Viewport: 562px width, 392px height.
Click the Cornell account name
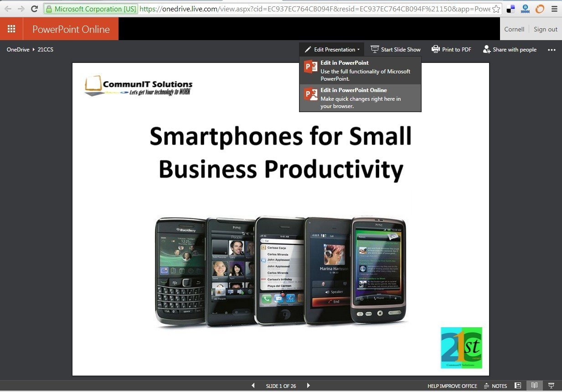click(x=514, y=29)
